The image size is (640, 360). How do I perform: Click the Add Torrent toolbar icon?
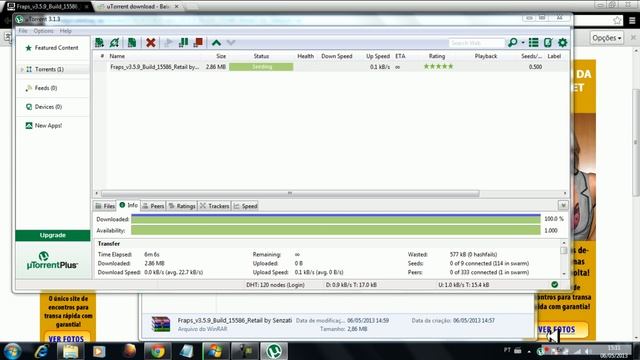tap(99, 42)
